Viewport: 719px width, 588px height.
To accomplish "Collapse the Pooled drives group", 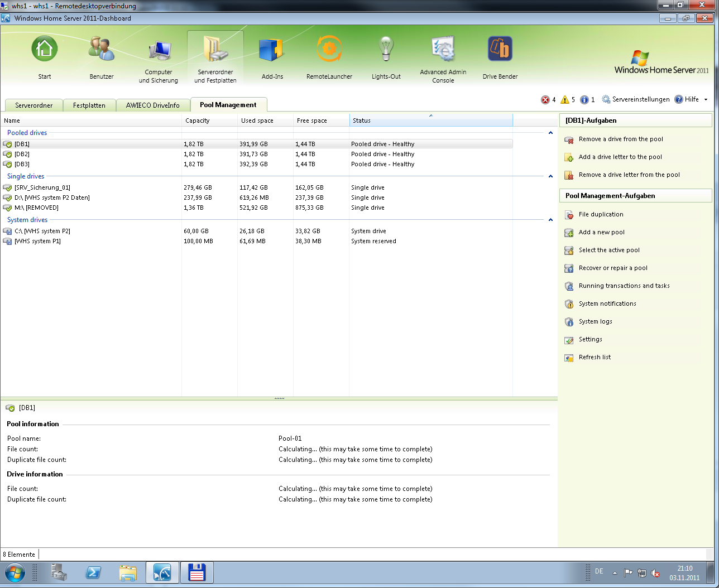I will [550, 133].
